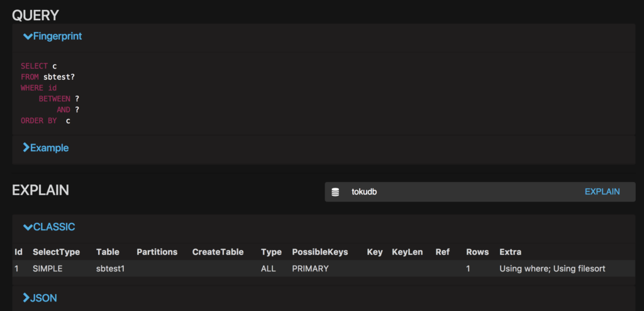
Task: Collapse the CLASSIC explain section
Action: [49, 227]
